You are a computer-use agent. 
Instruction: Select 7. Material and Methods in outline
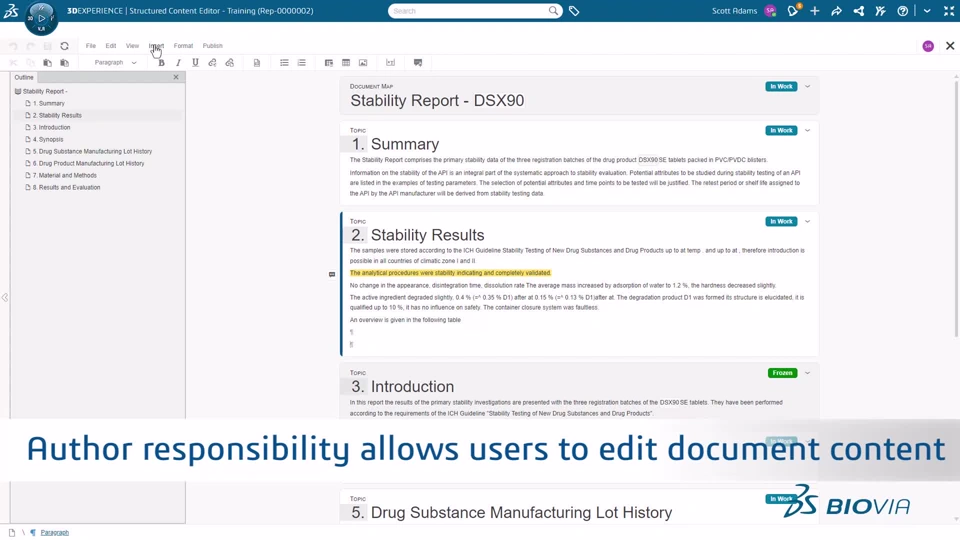click(x=61, y=175)
